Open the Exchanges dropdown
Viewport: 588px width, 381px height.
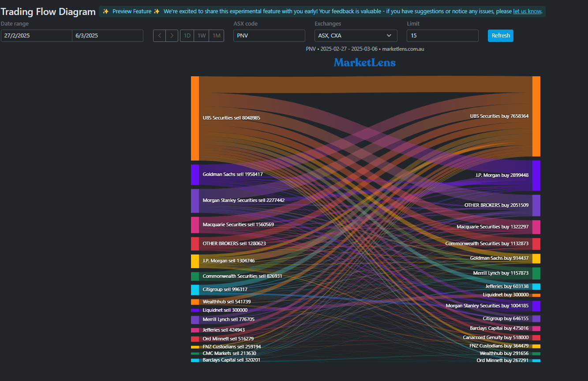click(x=356, y=36)
